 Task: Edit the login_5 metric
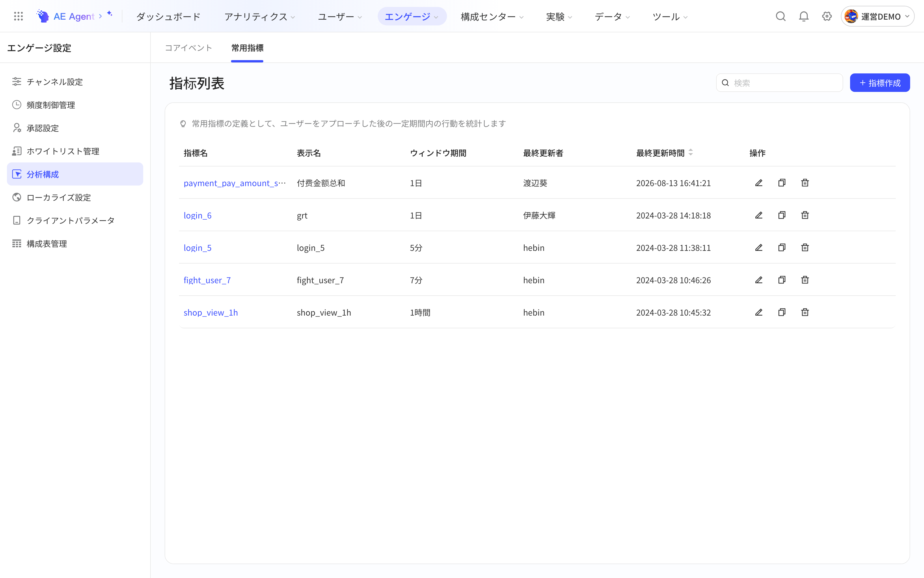[759, 247]
